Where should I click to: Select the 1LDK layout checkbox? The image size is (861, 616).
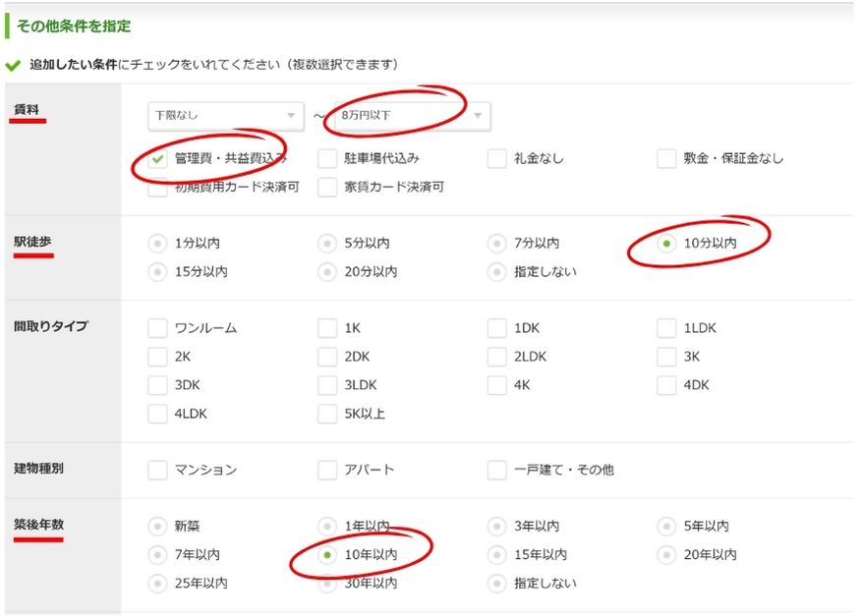click(x=667, y=328)
